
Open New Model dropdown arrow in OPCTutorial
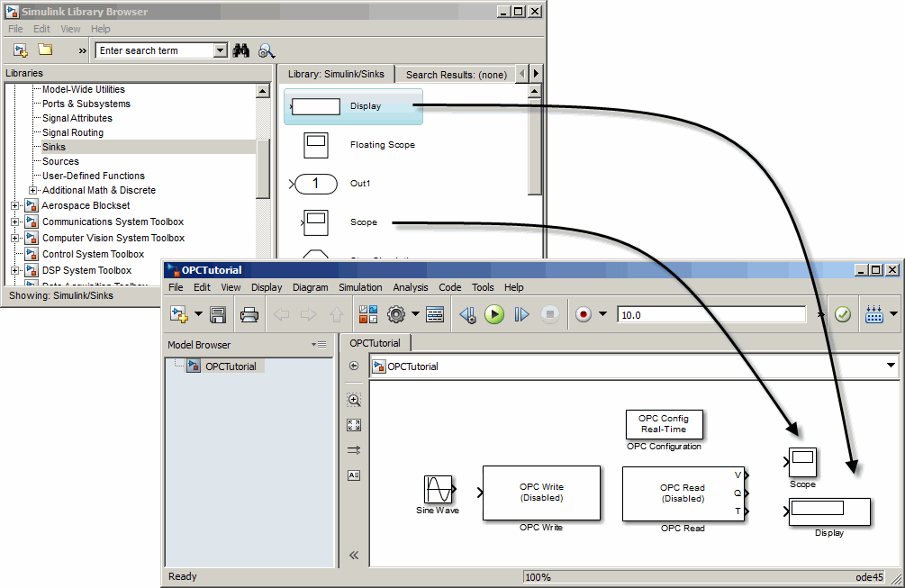click(x=198, y=314)
